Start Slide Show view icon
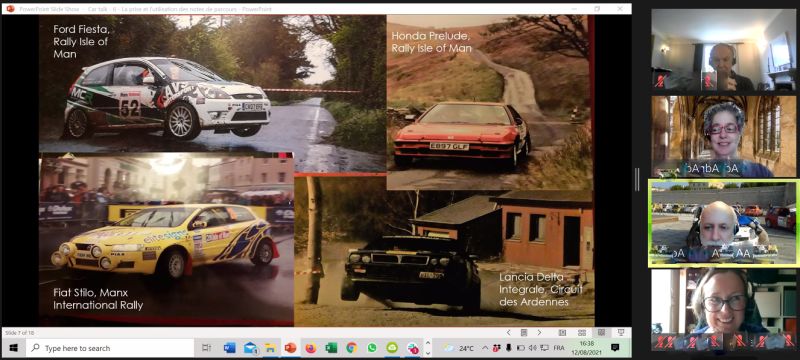 point(621,332)
